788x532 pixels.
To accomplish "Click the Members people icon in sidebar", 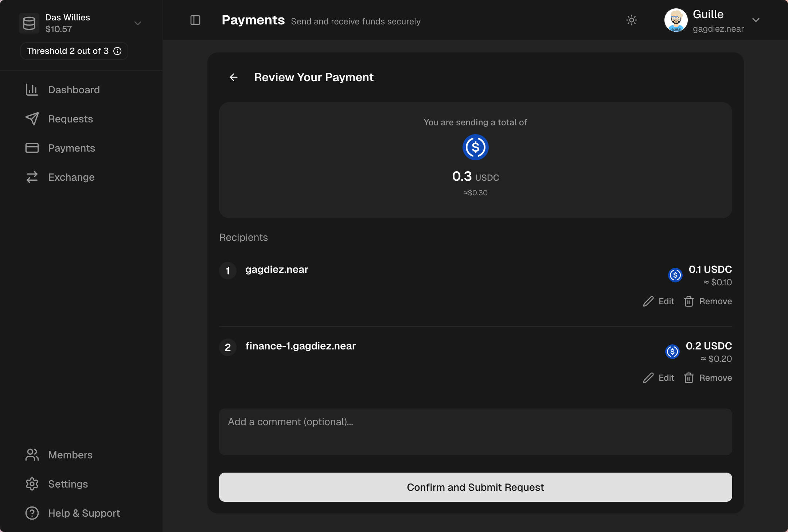I will coord(32,455).
